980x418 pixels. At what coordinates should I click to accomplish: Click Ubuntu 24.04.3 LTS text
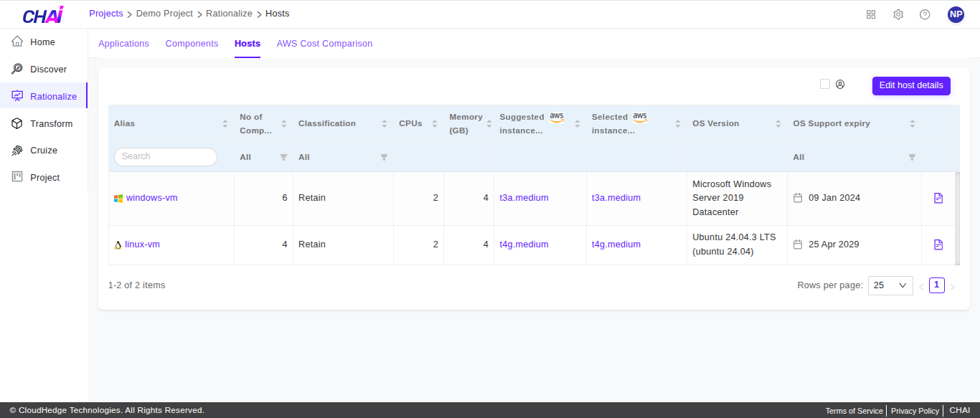[x=734, y=237]
